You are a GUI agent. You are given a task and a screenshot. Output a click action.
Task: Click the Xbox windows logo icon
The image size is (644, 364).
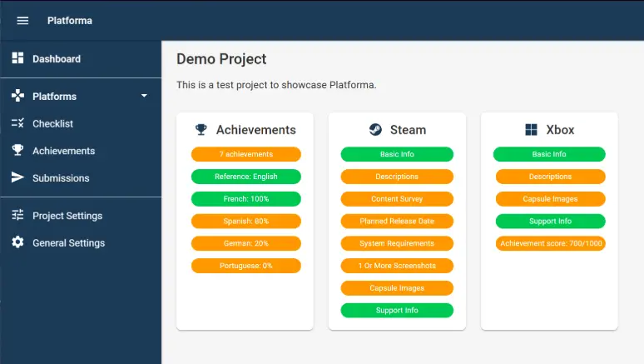coord(531,130)
